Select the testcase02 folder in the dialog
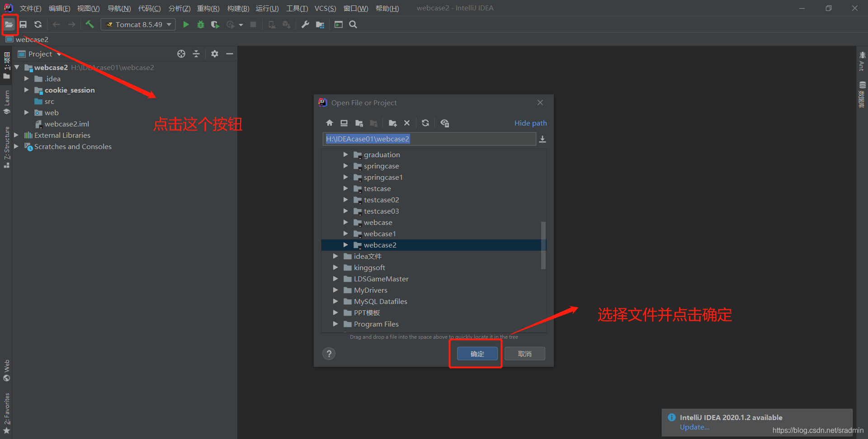Viewport: 868px width, 439px height. (x=381, y=200)
